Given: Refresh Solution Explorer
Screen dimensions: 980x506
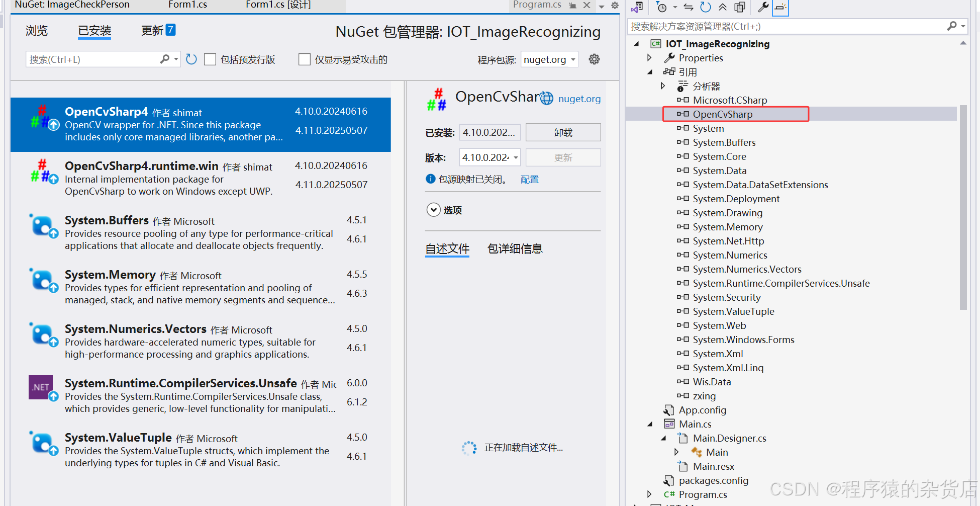Looking at the screenshot, I should pos(706,7).
